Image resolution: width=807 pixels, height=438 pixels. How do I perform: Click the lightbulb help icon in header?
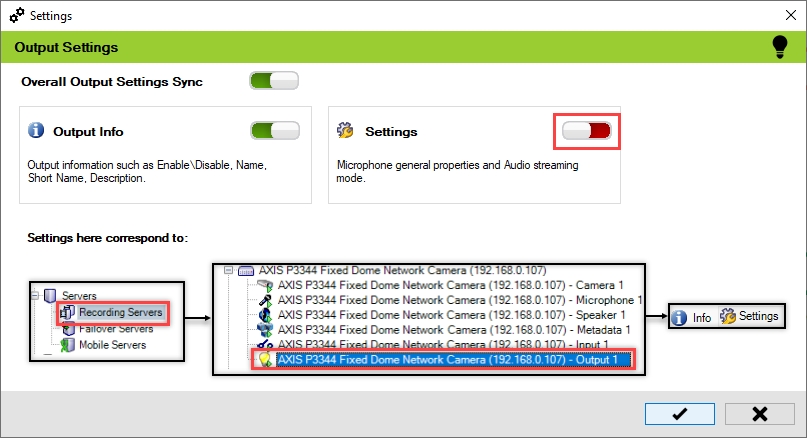(x=780, y=47)
